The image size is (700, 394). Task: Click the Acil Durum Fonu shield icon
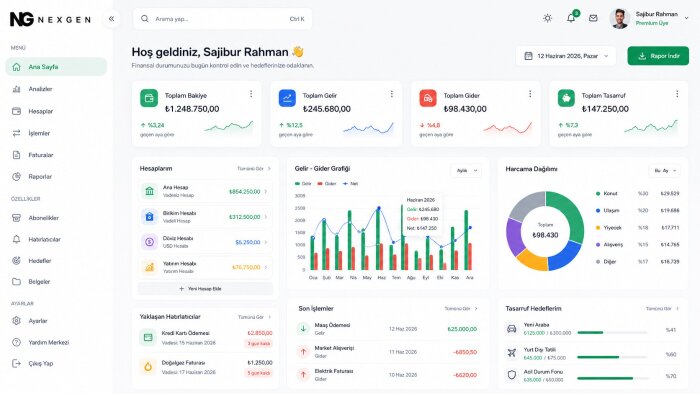512,375
